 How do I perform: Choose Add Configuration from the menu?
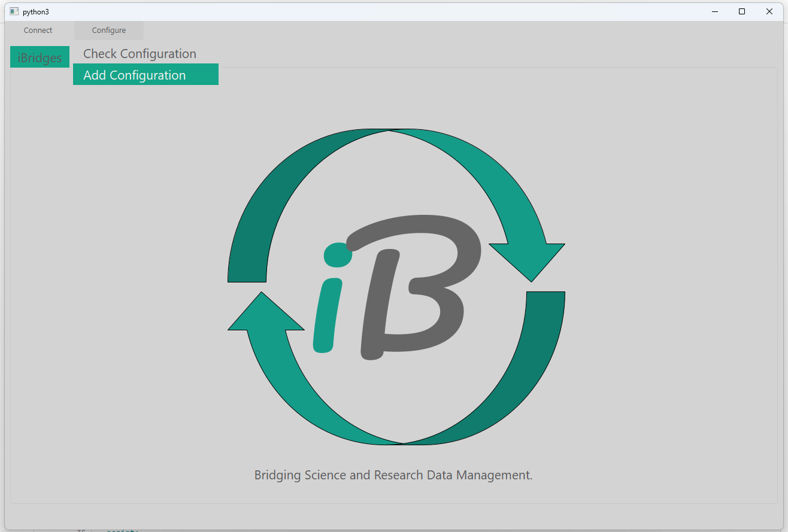146,75
